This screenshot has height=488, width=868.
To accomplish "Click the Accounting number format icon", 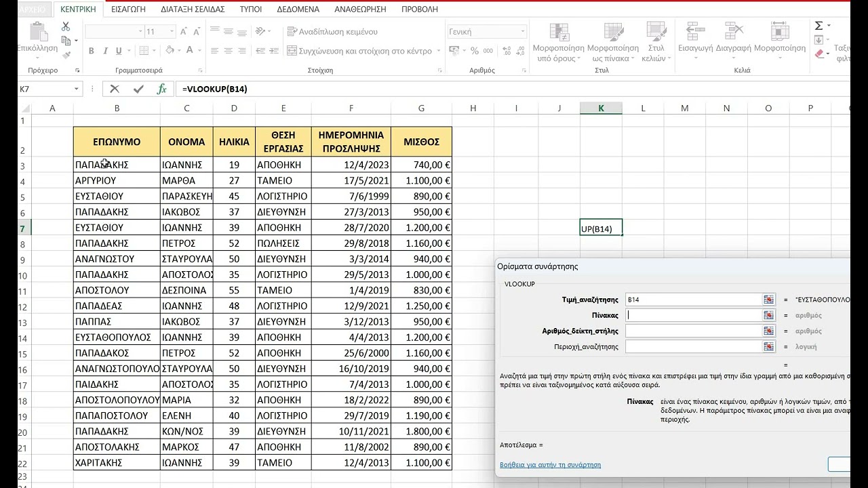I will click(455, 51).
